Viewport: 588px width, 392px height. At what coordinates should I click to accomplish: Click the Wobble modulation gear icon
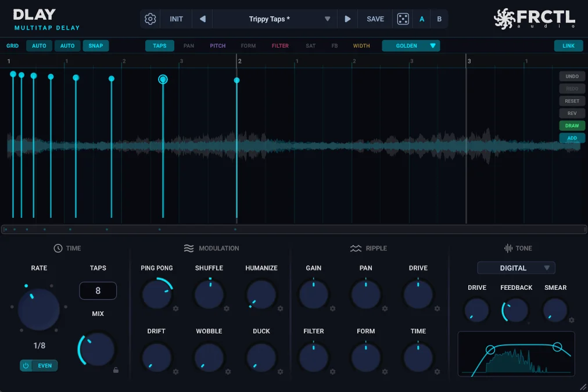pyautogui.click(x=228, y=372)
